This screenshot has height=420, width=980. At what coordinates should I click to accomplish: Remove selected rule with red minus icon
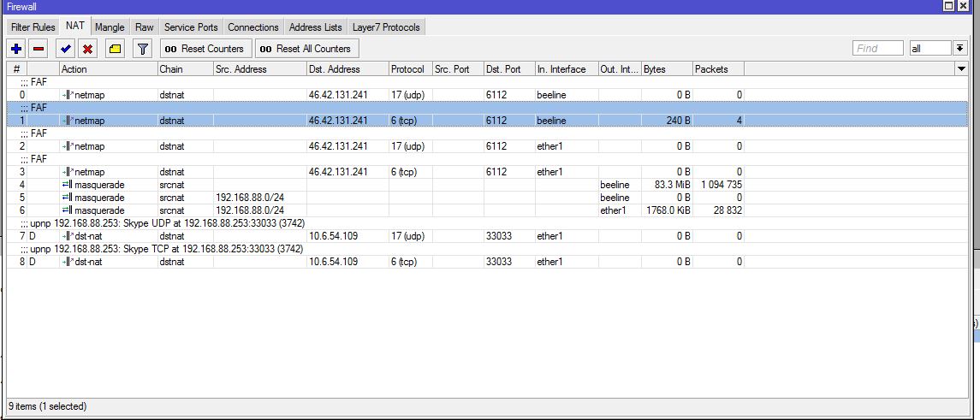click(x=39, y=49)
